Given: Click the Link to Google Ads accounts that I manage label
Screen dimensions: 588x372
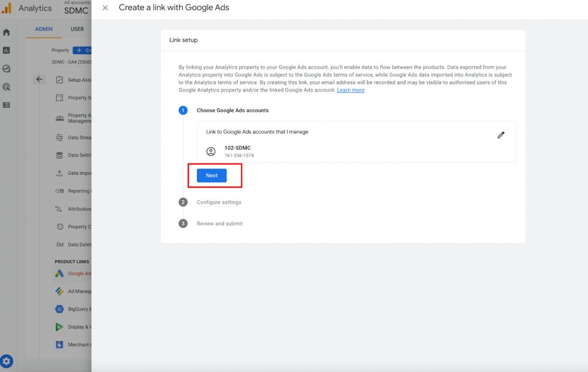Looking at the screenshot, I should pos(258,132).
